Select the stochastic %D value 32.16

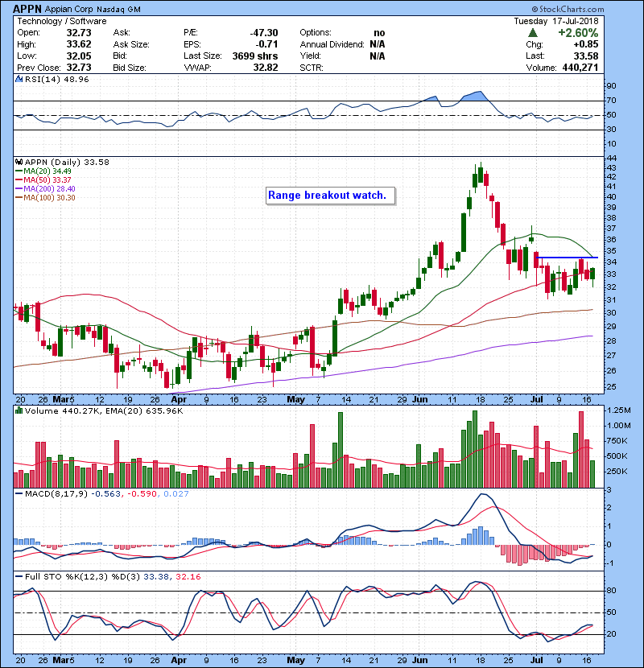[188, 577]
